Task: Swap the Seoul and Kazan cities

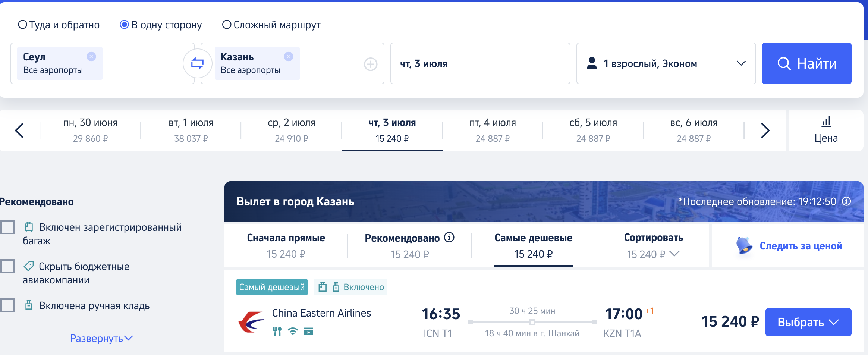Action: pyautogui.click(x=197, y=63)
